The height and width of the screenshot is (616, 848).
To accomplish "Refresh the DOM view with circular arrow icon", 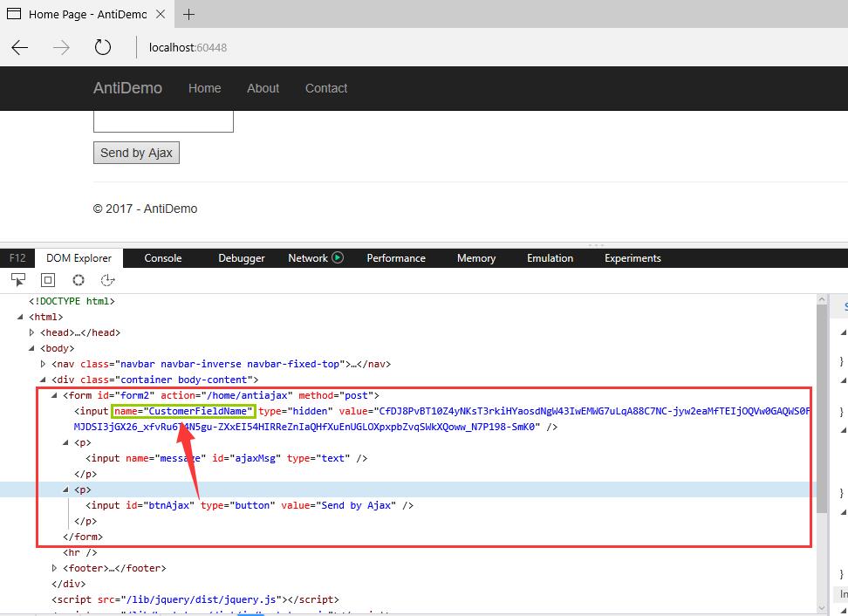I will coord(107,279).
